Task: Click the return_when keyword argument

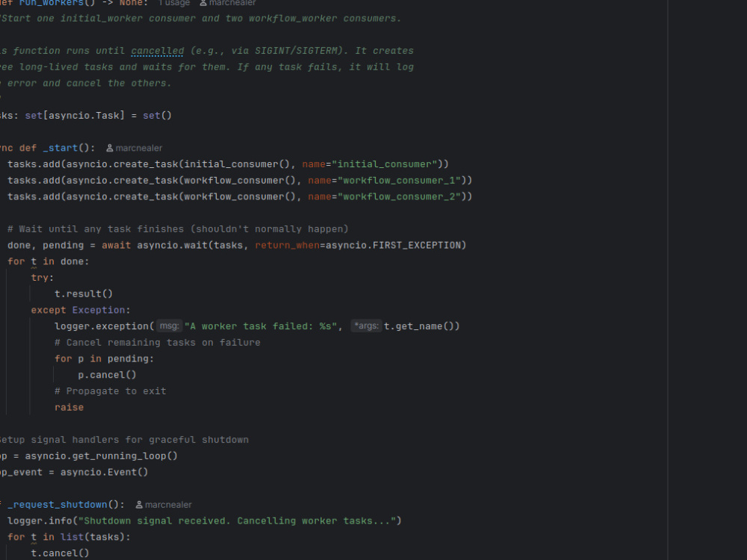Action: click(288, 245)
